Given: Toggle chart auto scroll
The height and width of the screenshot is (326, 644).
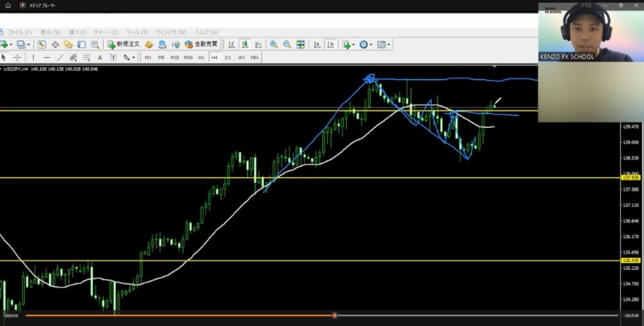Looking at the screenshot, I should pyautogui.click(x=317, y=44).
